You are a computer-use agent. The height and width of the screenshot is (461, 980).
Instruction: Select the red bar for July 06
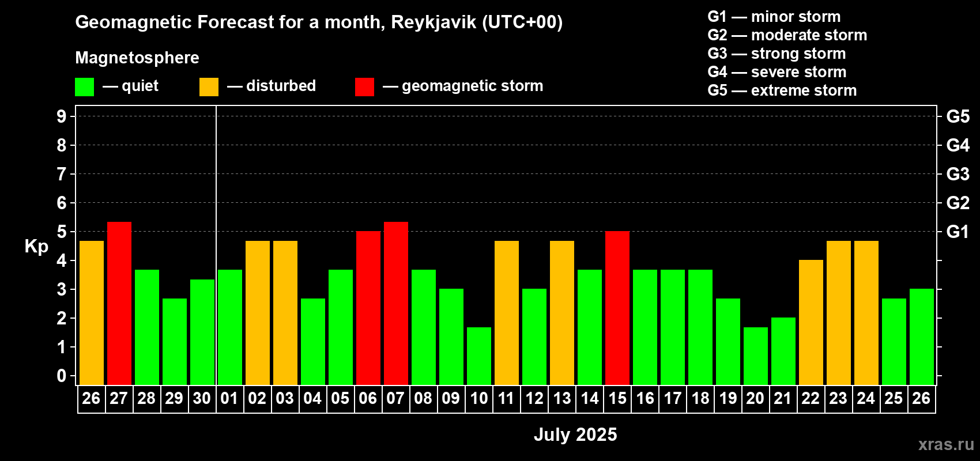click(x=368, y=308)
